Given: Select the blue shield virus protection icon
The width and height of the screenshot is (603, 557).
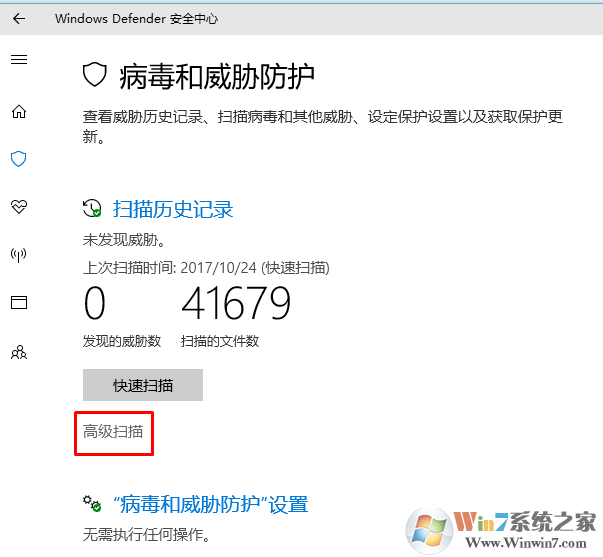Looking at the screenshot, I should (18, 159).
